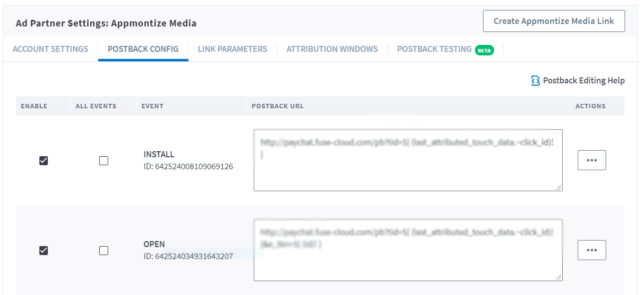Click the ALL EVENTS column header
This screenshot has width=644, height=295.
pos(96,106)
